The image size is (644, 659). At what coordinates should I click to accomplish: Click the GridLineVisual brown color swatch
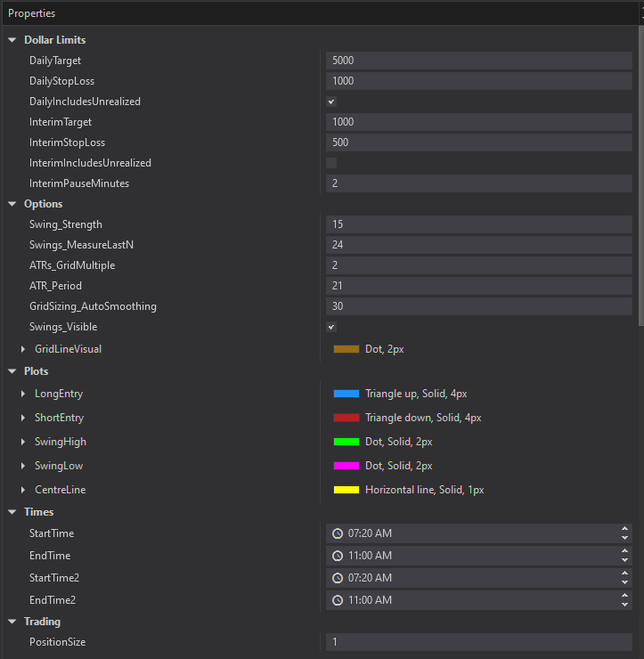pos(346,349)
